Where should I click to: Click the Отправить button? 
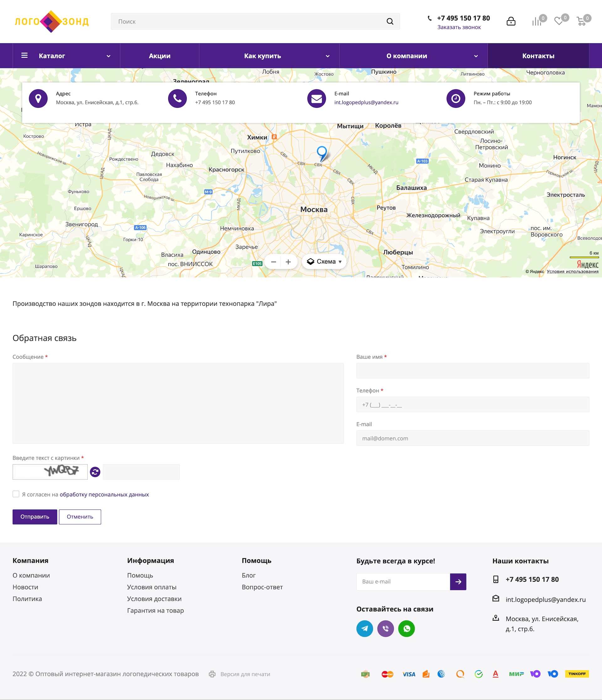[x=35, y=517]
